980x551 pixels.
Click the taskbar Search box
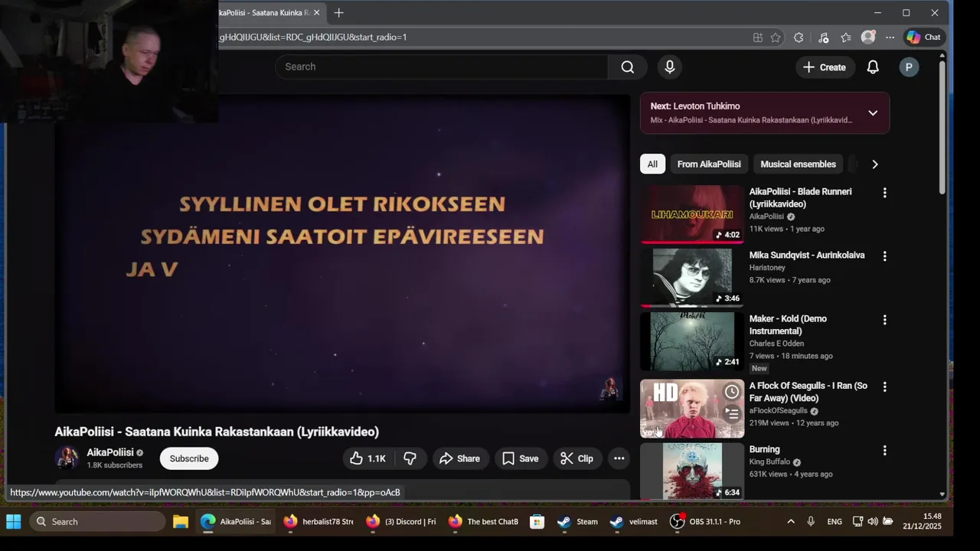pyautogui.click(x=98, y=522)
